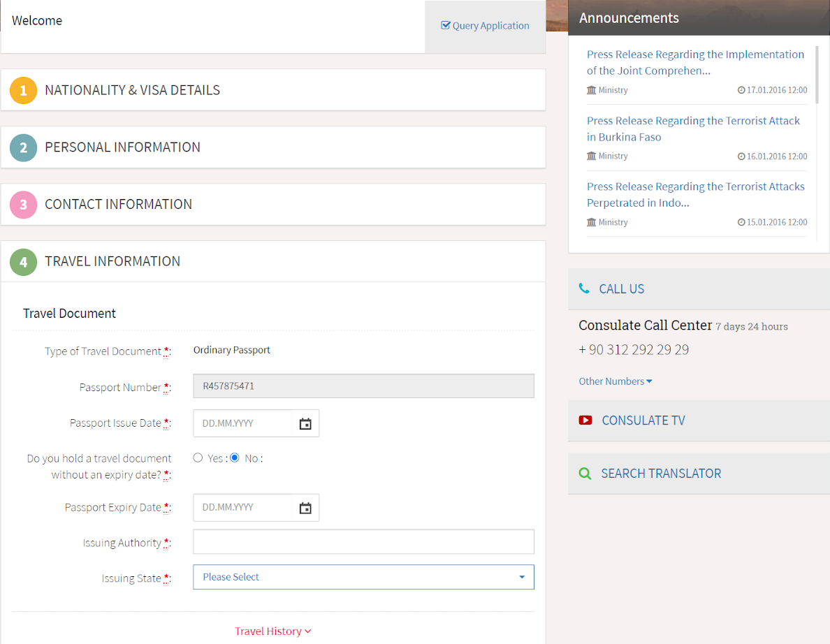Click the Consulate TV play icon
The image size is (830, 644).
tap(585, 420)
